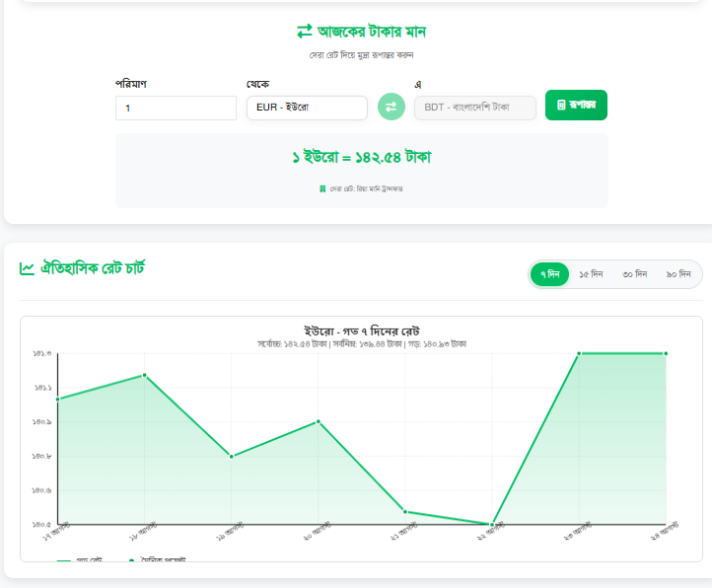Toggle the green dot legend entry below chart
The width and height of the screenshot is (712, 588).
(157, 559)
